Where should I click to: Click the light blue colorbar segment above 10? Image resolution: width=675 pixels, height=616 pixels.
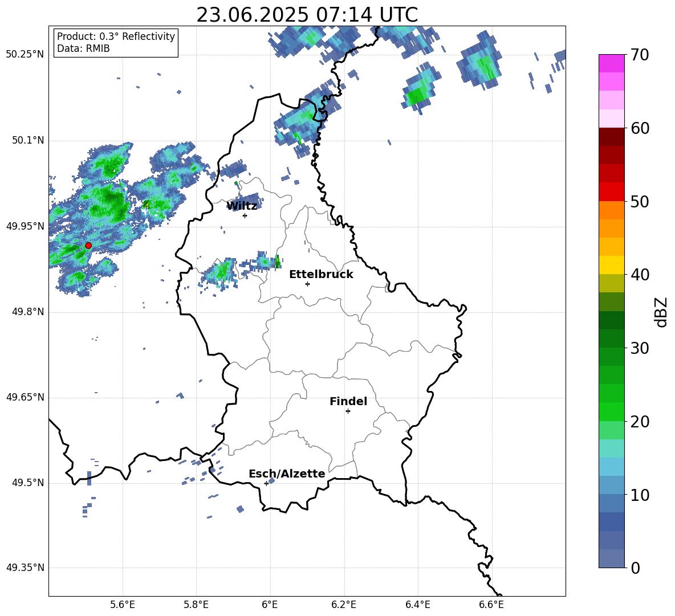611,485
